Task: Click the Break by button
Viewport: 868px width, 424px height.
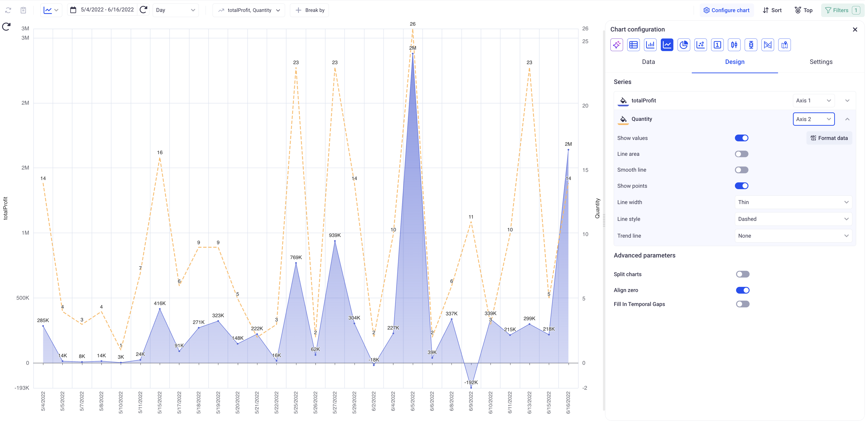Action: [310, 10]
